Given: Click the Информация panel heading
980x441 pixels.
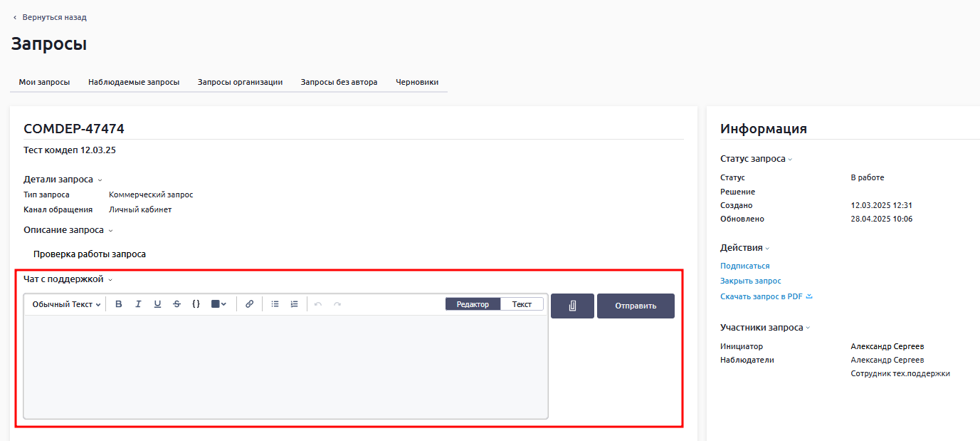Looking at the screenshot, I should coord(764,129).
